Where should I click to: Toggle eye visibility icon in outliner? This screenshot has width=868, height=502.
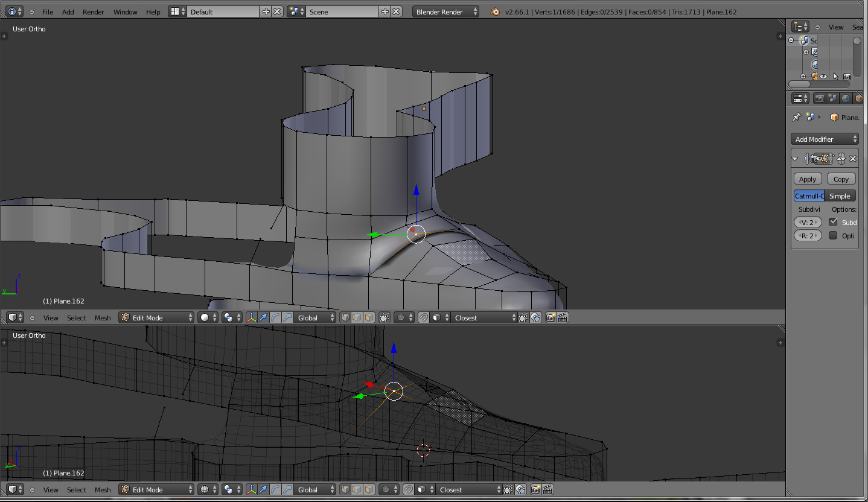click(823, 77)
